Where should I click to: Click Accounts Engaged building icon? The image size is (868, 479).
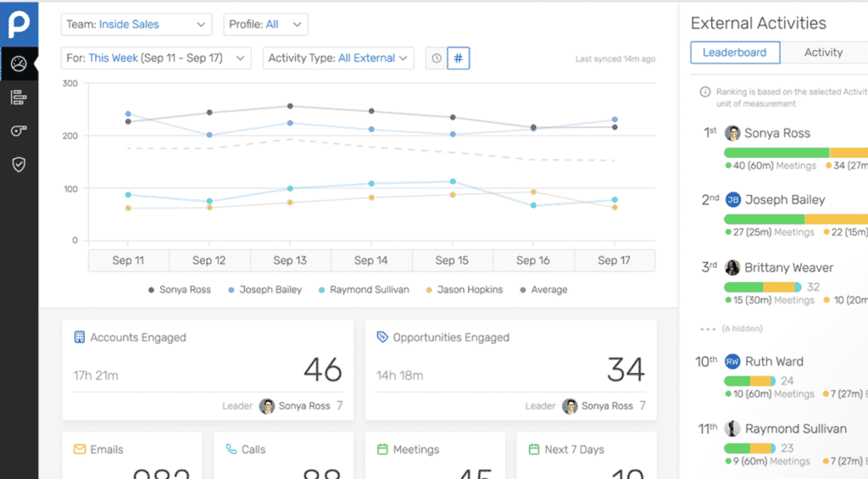coord(79,337)
